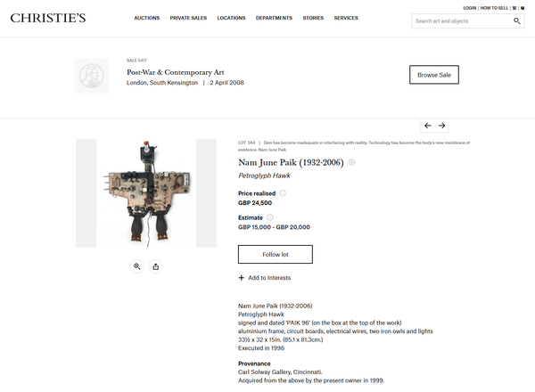
Task: Open the Departments menu
Action: (274, 18)
